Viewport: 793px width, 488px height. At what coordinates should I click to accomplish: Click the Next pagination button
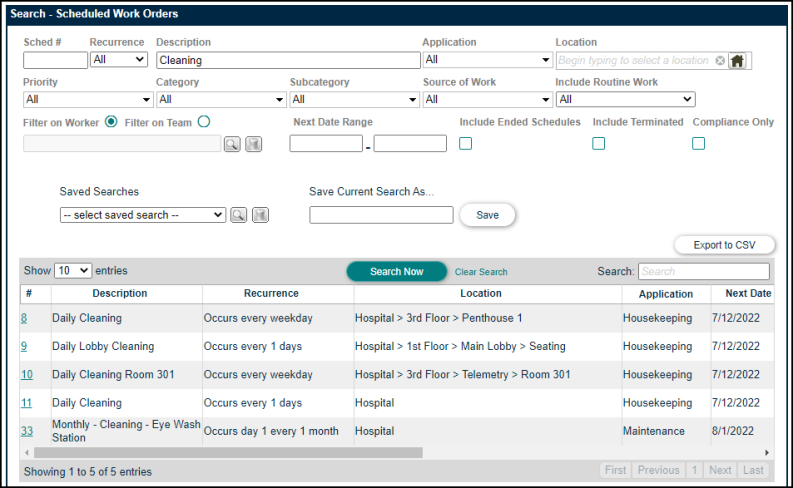click(x=720, y=470)
